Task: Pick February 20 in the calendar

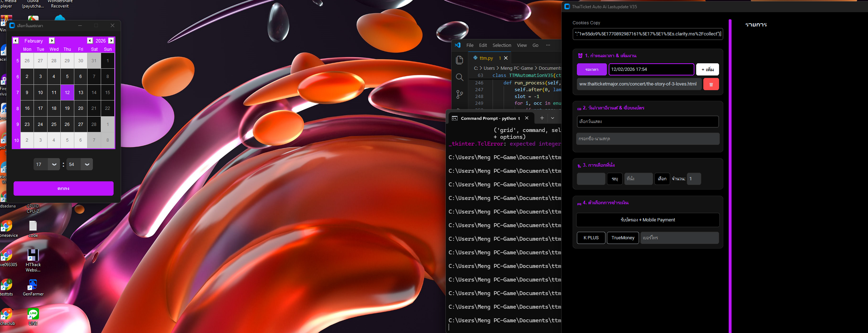Action: coord(81,108)
